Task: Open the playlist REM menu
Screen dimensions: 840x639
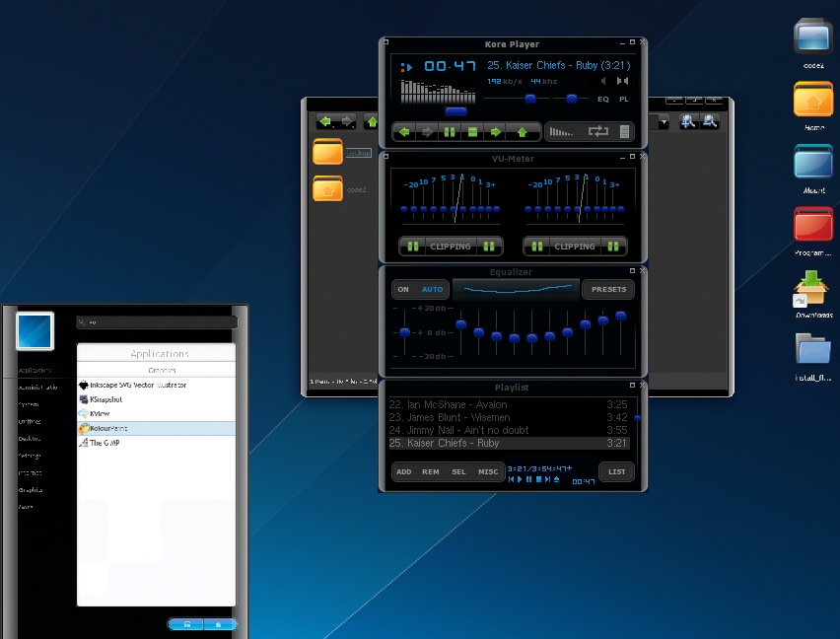Action: point(431,472)
